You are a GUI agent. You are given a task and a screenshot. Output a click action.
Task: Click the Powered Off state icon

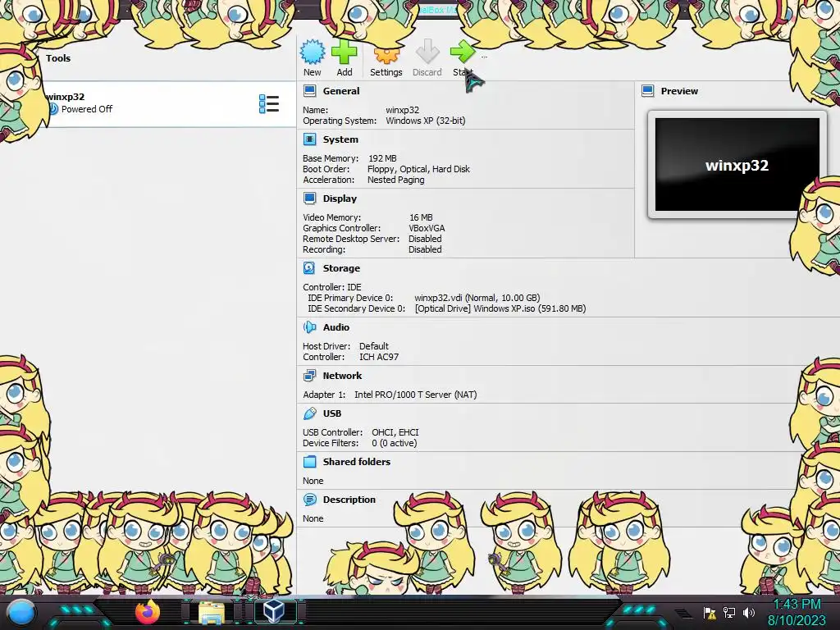[x=53, y=109]
